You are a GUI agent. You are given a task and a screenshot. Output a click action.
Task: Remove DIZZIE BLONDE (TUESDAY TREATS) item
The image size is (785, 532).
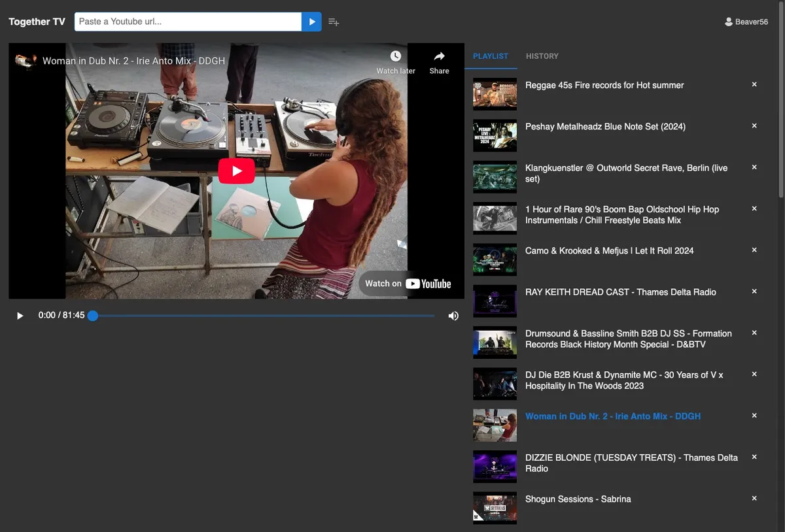(x=754, y=457)
